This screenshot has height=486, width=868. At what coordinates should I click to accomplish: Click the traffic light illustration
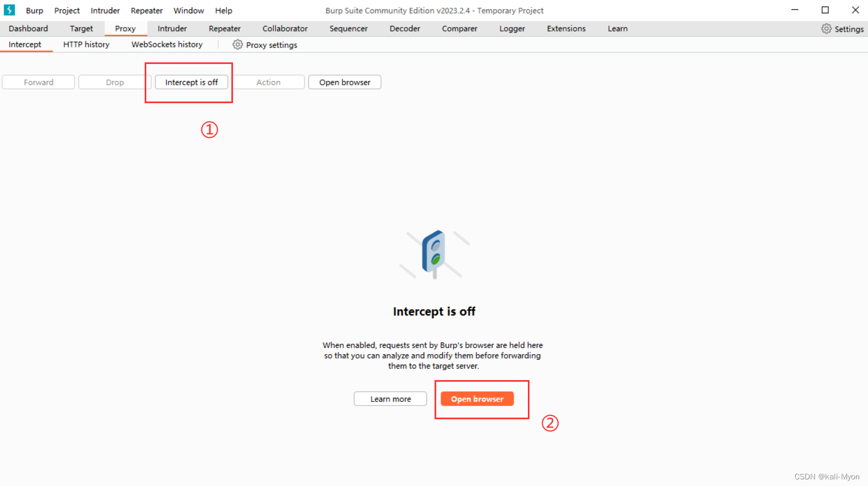435,254
